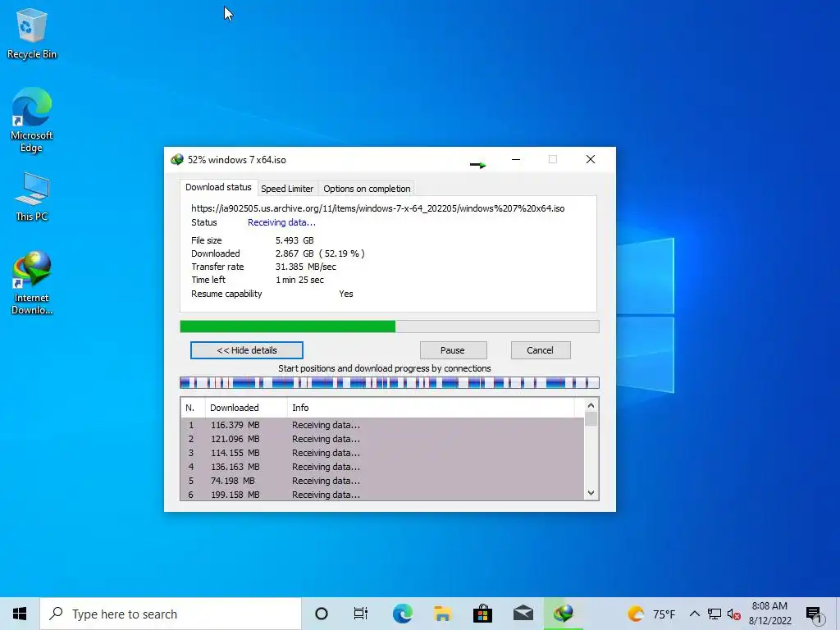Click the connections list scroll up arrow
This screenshot has width=840, height=630.
pos(591,405)
